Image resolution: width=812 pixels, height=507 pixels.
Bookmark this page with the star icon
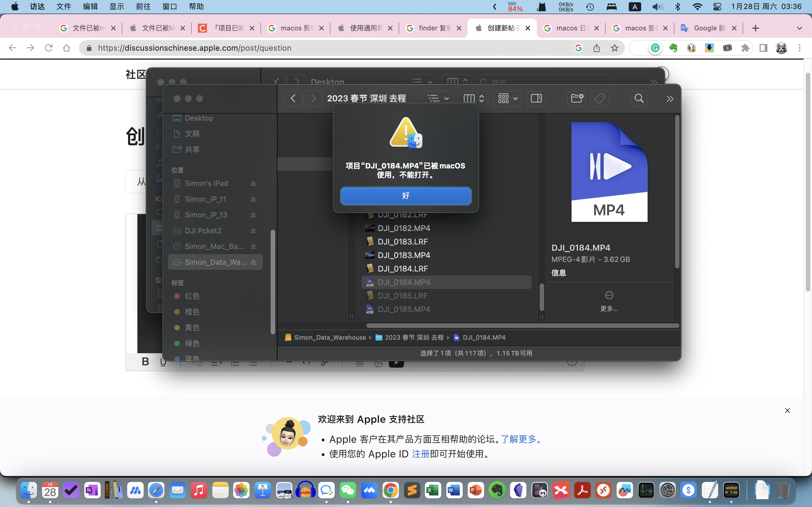point(614,48)
